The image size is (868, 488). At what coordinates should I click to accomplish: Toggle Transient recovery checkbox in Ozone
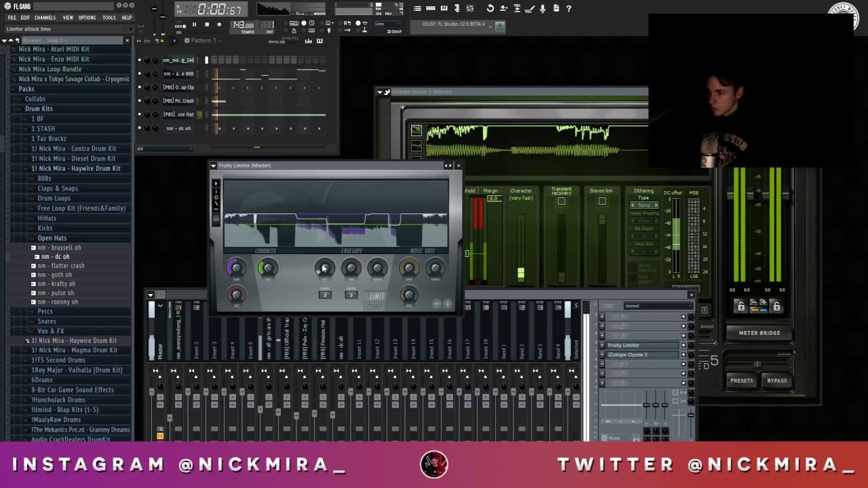click(x=561, y=201)
